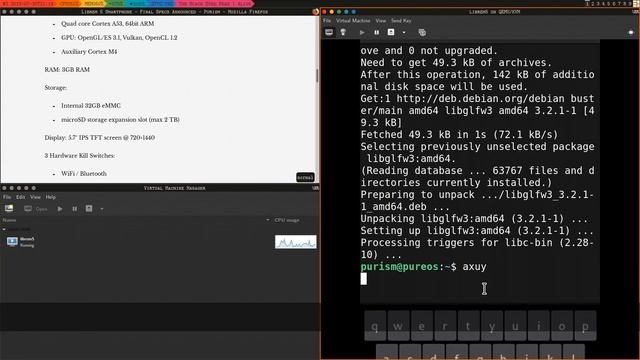This screenshot has height=360, width=640.
Task: Shut down the selected VM in the manager
Action: click(x=89, y=209)
